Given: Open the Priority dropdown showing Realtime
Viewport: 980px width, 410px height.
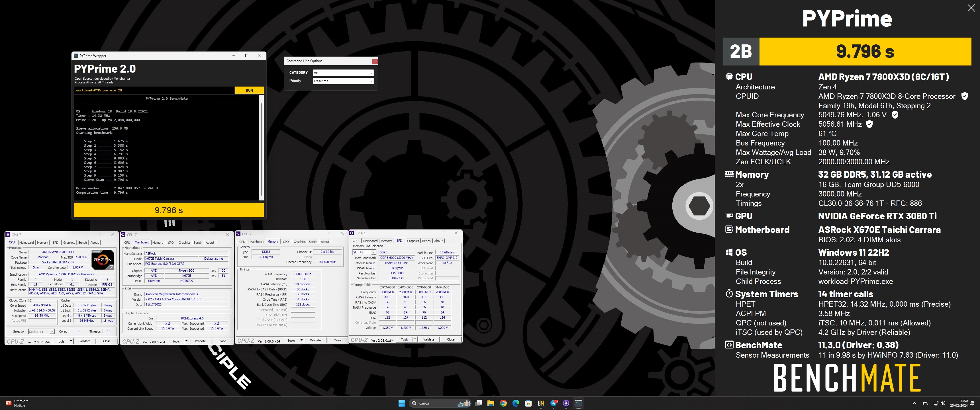Looking at the screenshot, I should 343,81.
